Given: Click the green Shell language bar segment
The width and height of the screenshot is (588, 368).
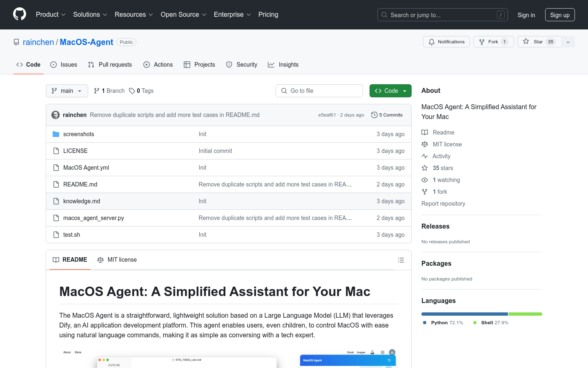Looking at the screenshot, I should (x=526, y=314).
